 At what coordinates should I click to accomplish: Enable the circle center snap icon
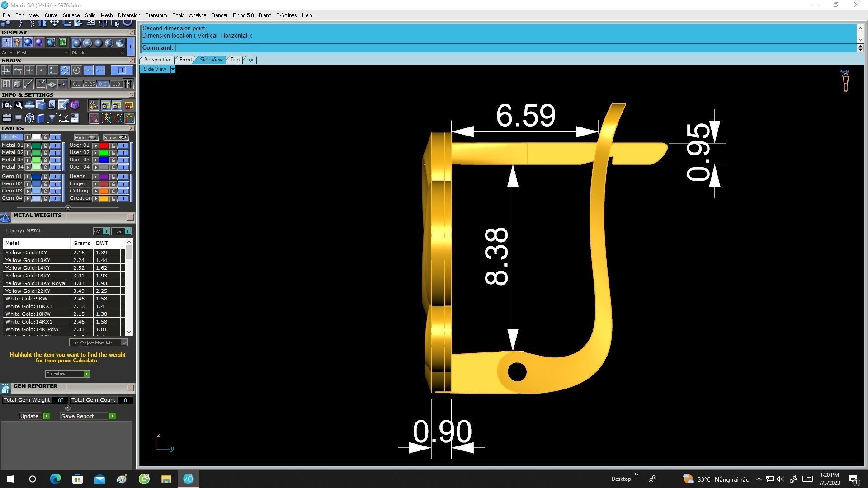[x=76, y=70]
